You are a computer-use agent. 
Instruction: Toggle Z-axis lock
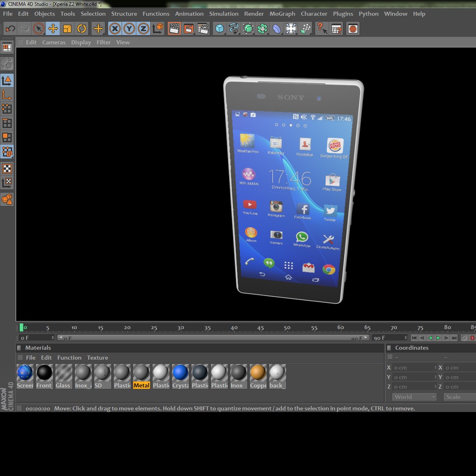[x=143, y=29]
